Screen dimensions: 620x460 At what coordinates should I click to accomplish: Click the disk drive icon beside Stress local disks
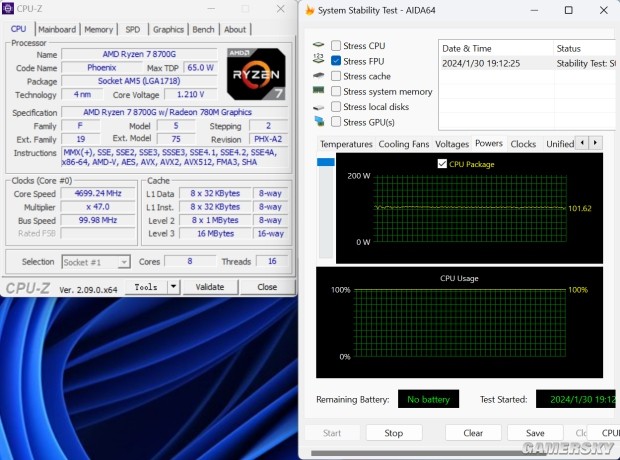point(318,107)
